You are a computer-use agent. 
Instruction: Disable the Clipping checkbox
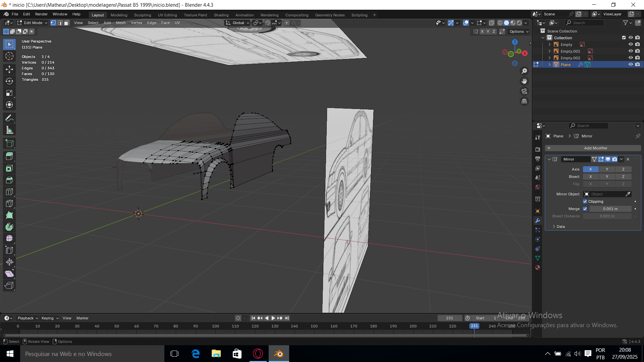click(x=585, y=201)
